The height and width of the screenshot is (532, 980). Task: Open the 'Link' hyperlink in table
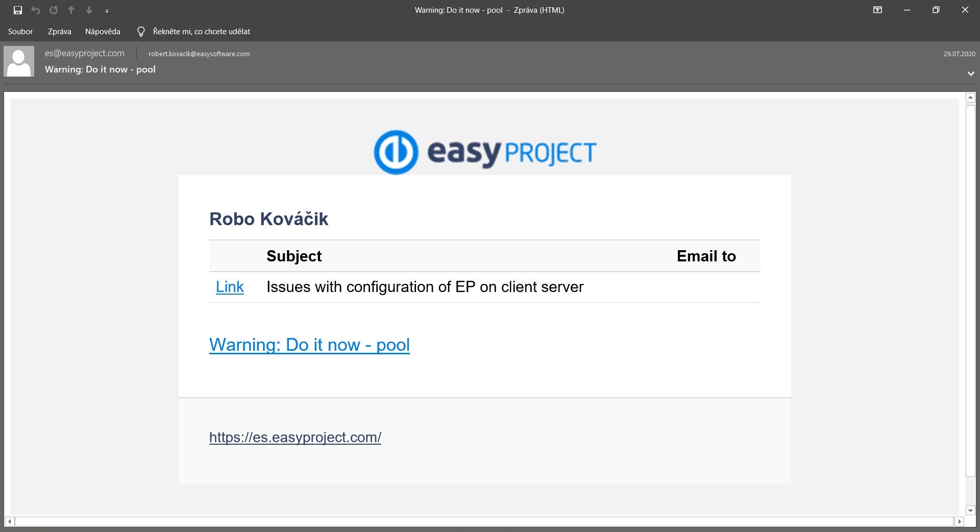pos(230,286)
